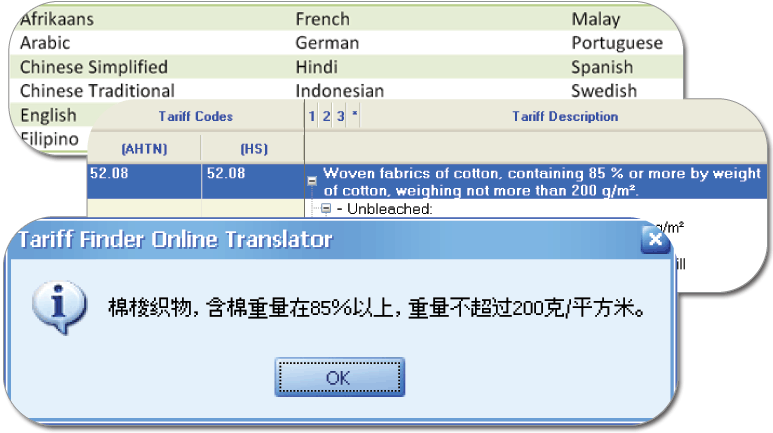This screenshot has height=433, width=773.
Task: Click the information bubble icon in the dialog
Action: (57, 306)
